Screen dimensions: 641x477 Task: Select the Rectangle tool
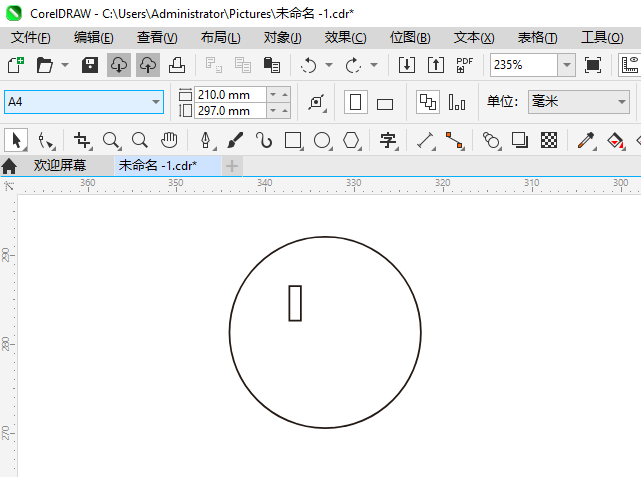[293, 140]
